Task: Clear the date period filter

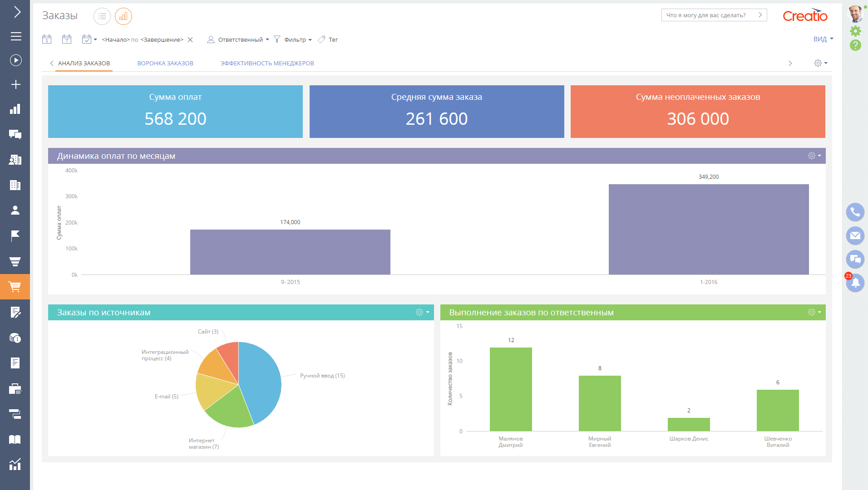Action: 190,39
